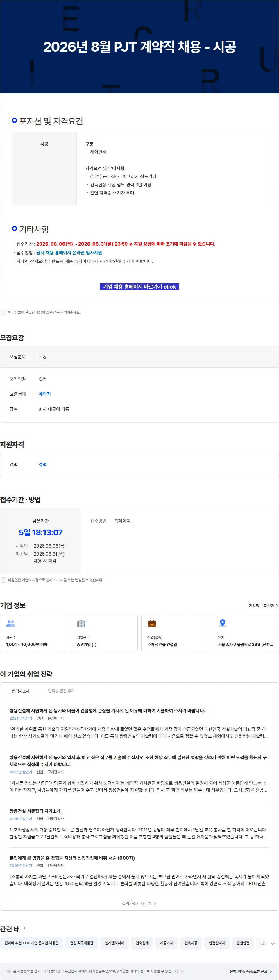The height and width of the screenshot is (980, 279).
Task: Open the 홈페이지 application method link
Action: [x=122, y=521]
